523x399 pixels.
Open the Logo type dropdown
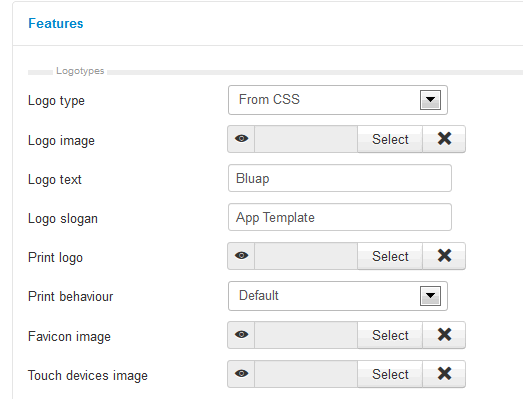(338, 100)
